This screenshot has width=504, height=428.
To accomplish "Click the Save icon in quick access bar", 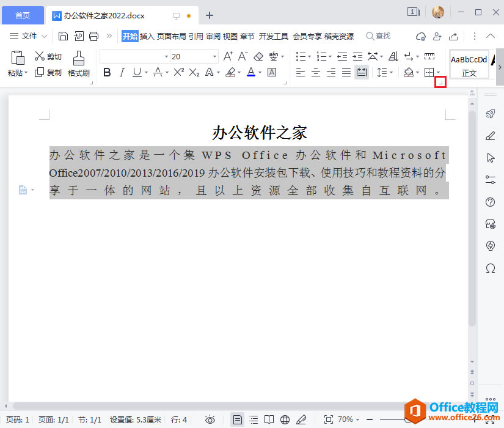I will click(x=63, y=36).
